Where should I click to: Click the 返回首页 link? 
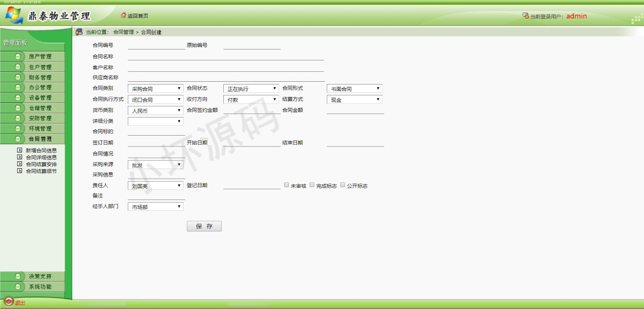[138, 16]
